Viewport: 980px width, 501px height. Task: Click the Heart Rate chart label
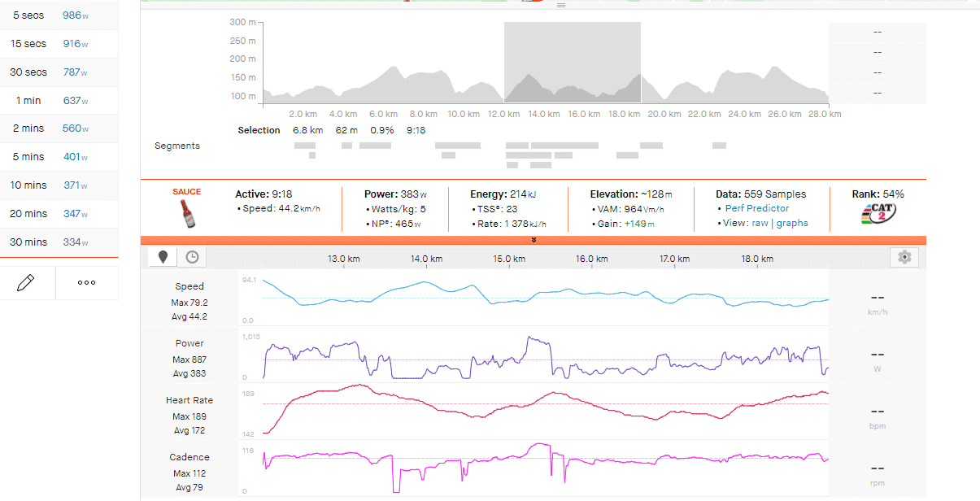(x=189, y=400)
